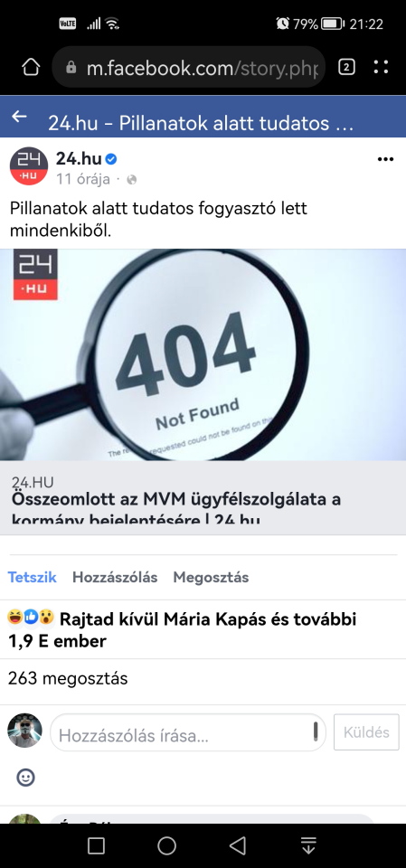The height and width of the screenshot is (868, 406).
Task: Tap the browser home icon
Action: click(31, 68)
